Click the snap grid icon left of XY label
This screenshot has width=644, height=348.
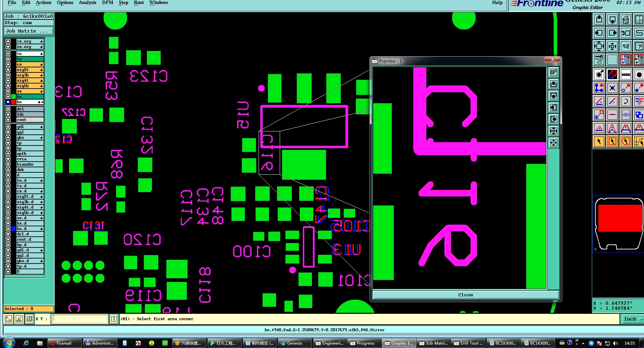[x=30, y=319]
